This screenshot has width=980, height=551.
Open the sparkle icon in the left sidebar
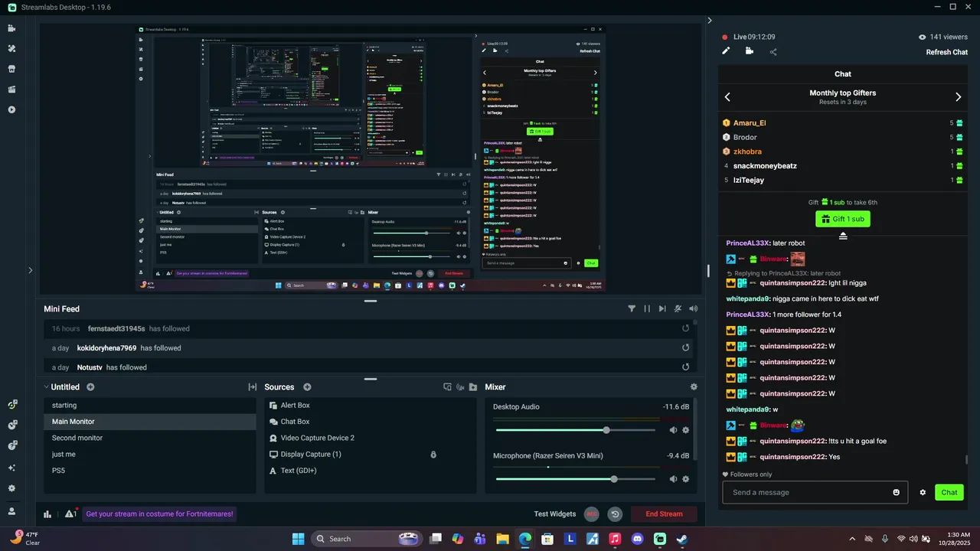point(11,468)
